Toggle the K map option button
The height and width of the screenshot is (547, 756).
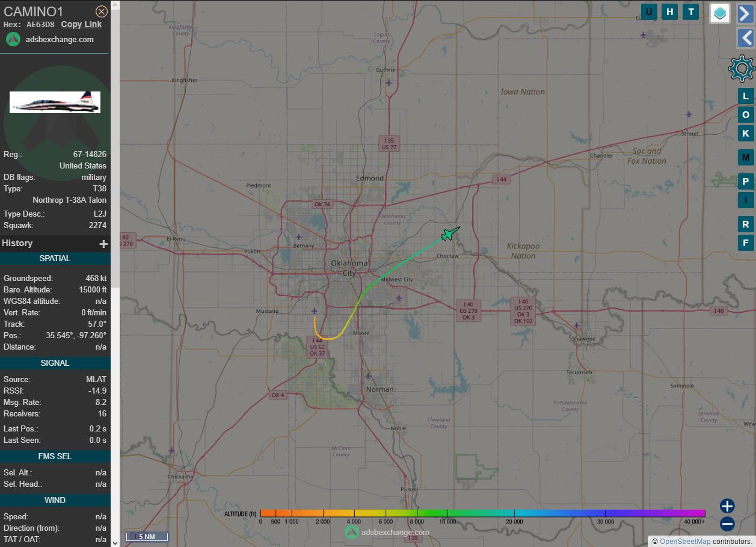point(746,134)
